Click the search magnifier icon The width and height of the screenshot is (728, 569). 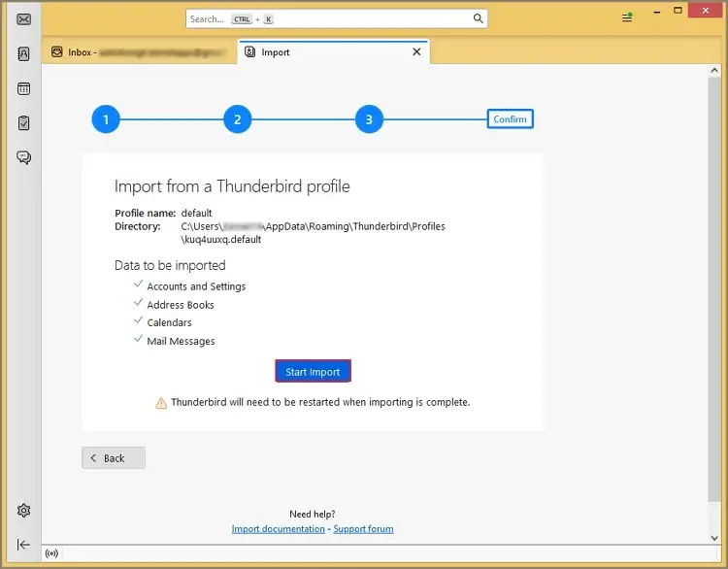click(478, 18)
